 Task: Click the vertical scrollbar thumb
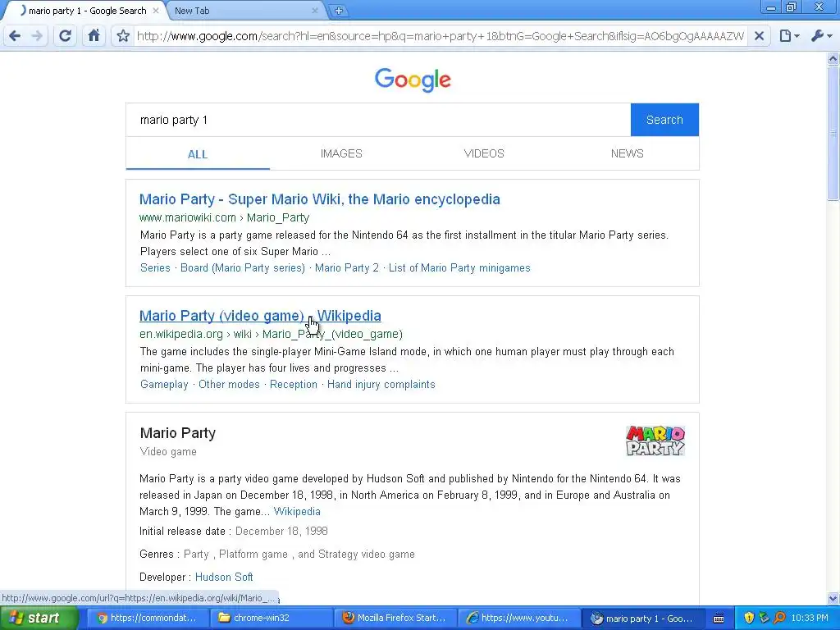point(833,132)
